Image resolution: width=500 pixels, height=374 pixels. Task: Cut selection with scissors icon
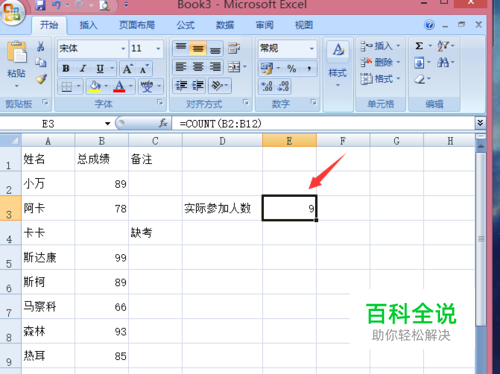[41, 46]
